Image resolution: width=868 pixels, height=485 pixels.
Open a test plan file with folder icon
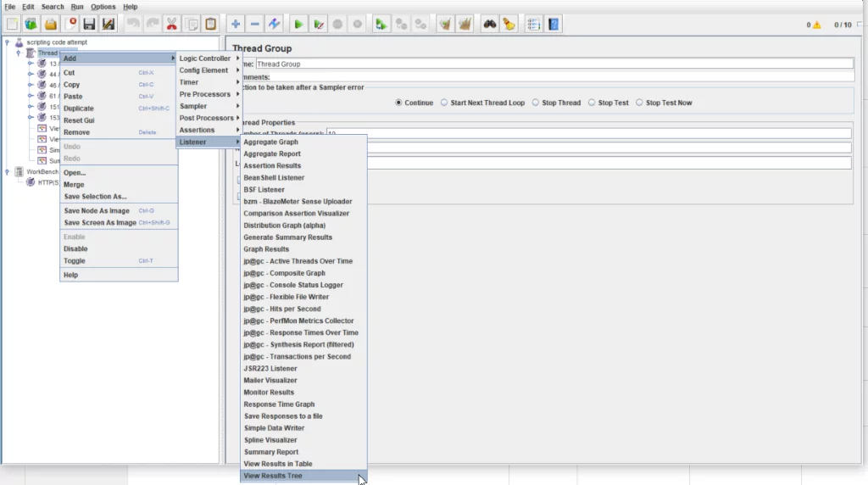click(x=50, y=25)
